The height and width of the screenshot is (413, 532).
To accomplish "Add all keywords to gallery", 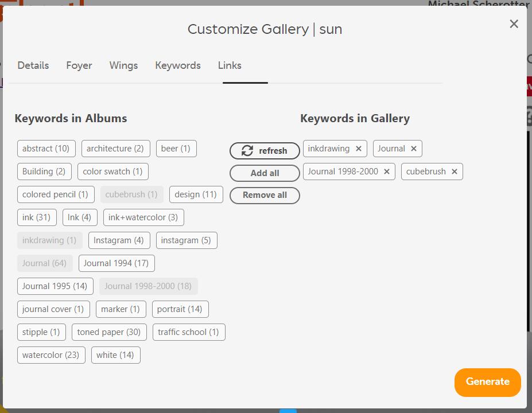I will 265,173.
